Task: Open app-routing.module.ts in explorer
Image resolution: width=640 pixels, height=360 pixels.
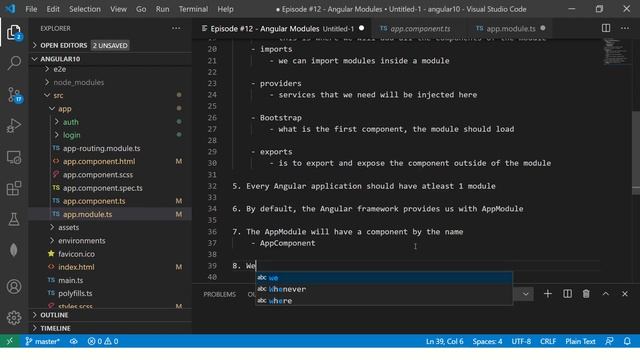Action: point(102,149)
